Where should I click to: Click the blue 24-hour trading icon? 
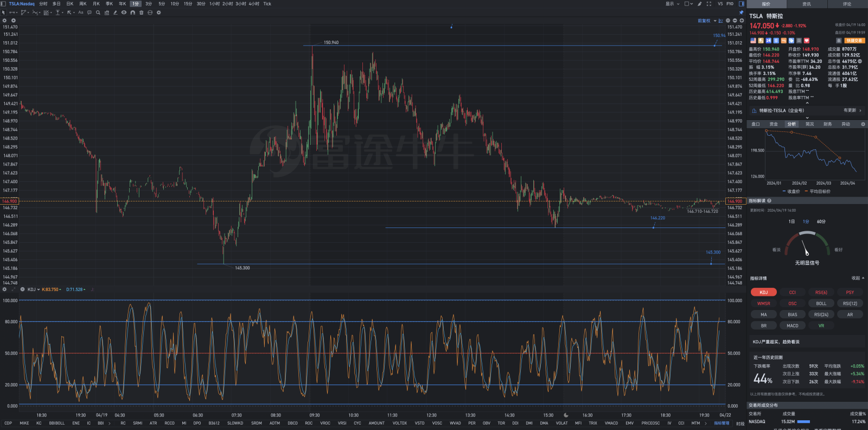click(x=768, y=41)
